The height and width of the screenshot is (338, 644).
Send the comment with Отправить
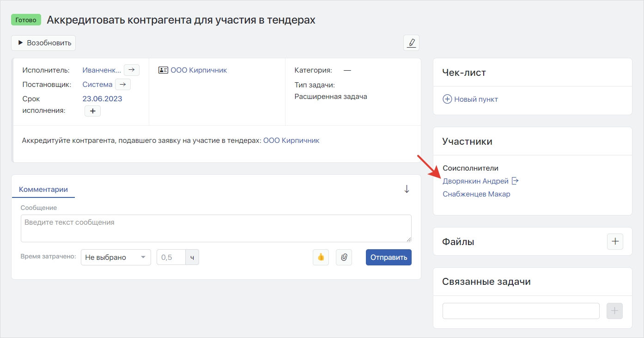389,258
